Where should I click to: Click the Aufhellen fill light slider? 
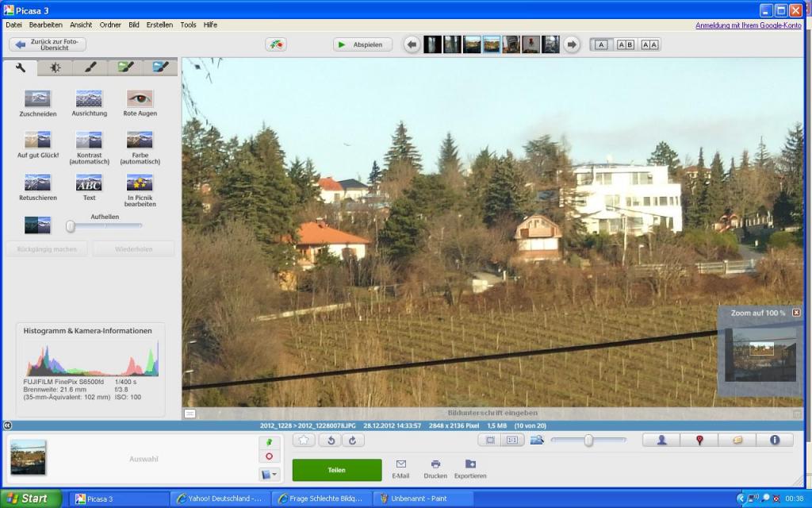pyautogui.click(x=104, y=226)
